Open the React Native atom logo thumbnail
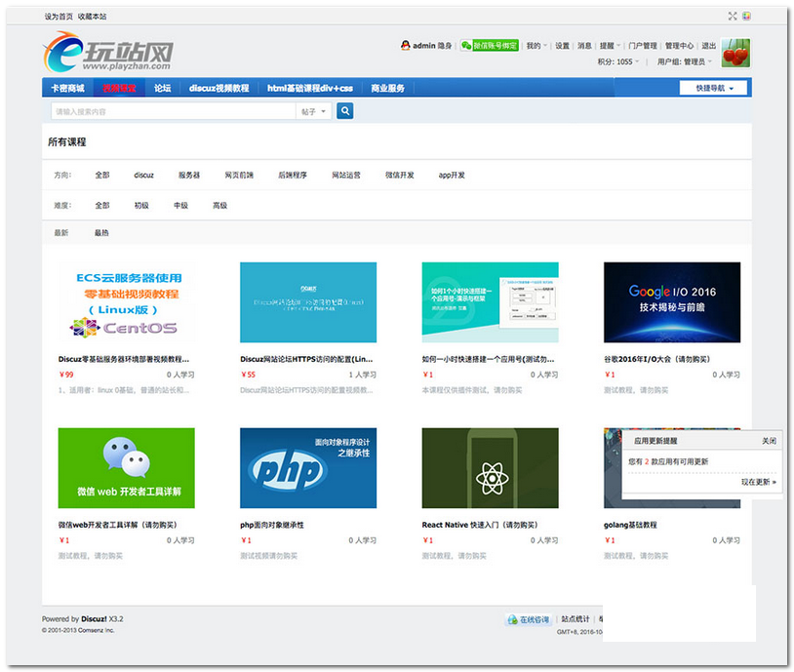This screenshot has height=672, width=794. pyautogui.click(x=491, y=468)
